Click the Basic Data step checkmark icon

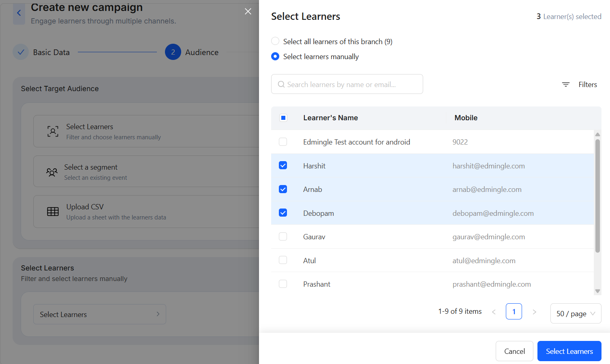click(x=21, y=52)
